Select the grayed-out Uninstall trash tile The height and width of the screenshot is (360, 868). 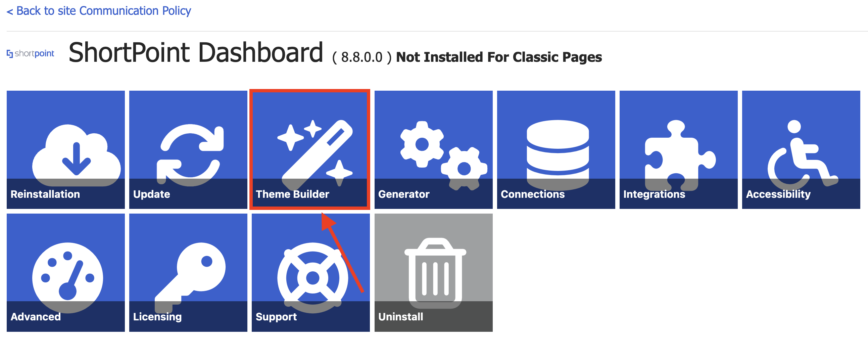click(x=433, y=271)
